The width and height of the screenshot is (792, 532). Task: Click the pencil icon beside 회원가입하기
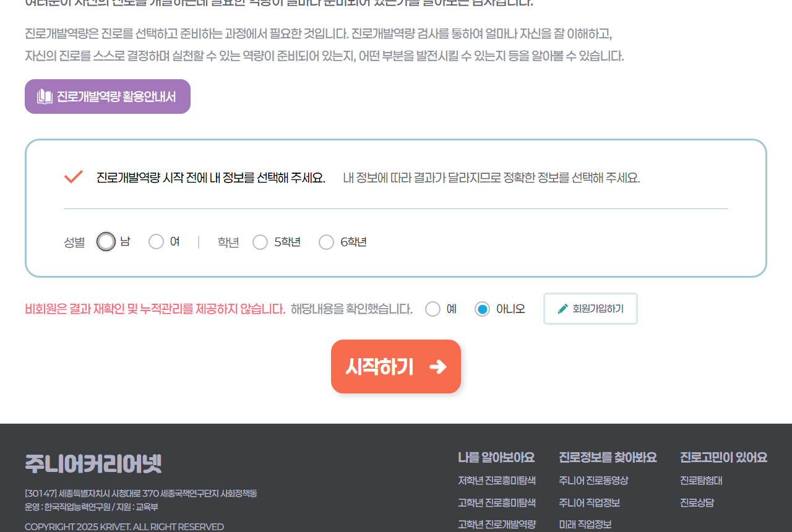[562, 309]
